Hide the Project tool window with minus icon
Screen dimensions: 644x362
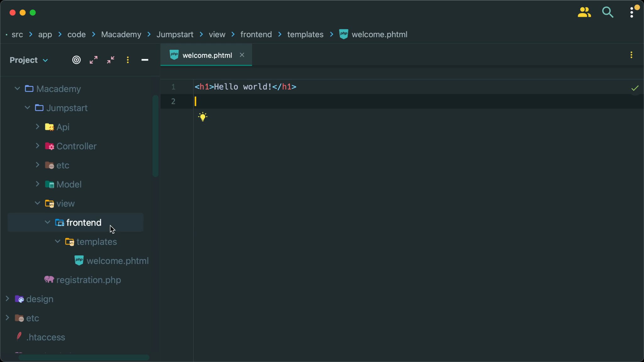pos(145,60)
